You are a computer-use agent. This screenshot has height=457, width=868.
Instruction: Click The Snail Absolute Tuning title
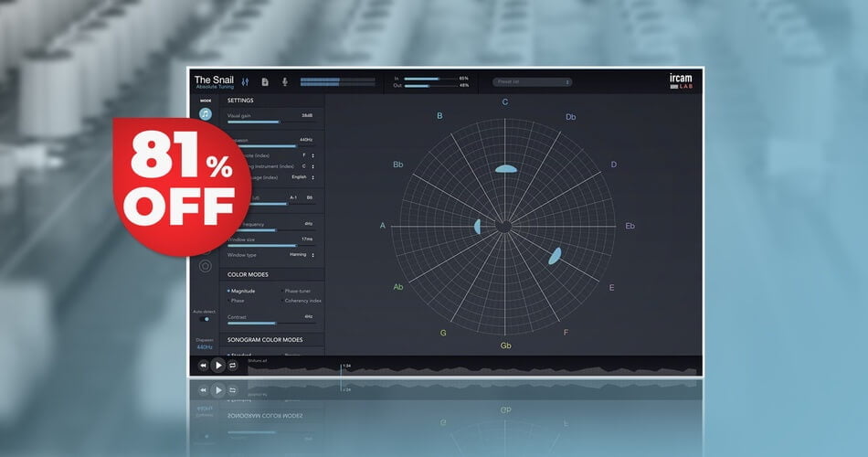tap(214, 82)
